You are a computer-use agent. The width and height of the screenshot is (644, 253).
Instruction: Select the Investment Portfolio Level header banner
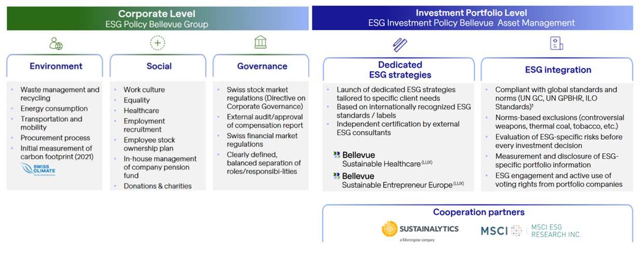tap(472, 18)
